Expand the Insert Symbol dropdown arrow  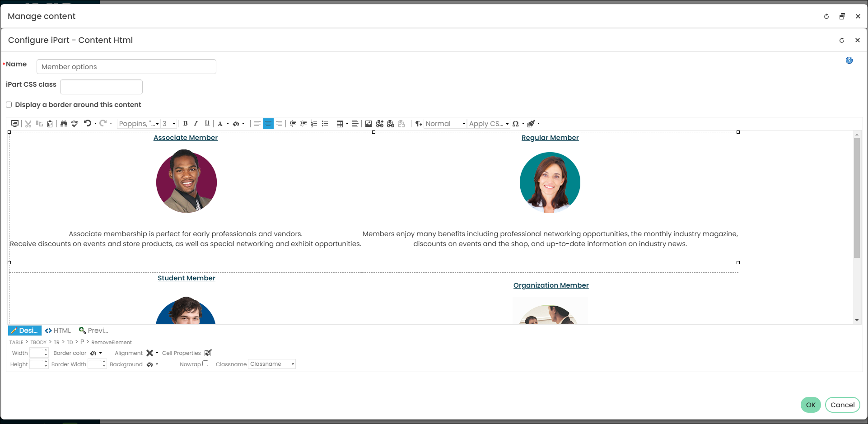(x=523, y=124)
